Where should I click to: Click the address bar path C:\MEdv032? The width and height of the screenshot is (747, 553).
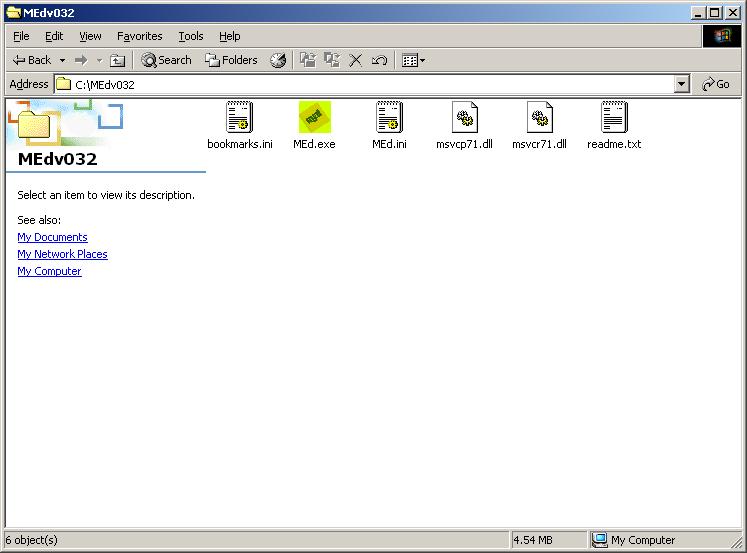[x=105, y=85]
